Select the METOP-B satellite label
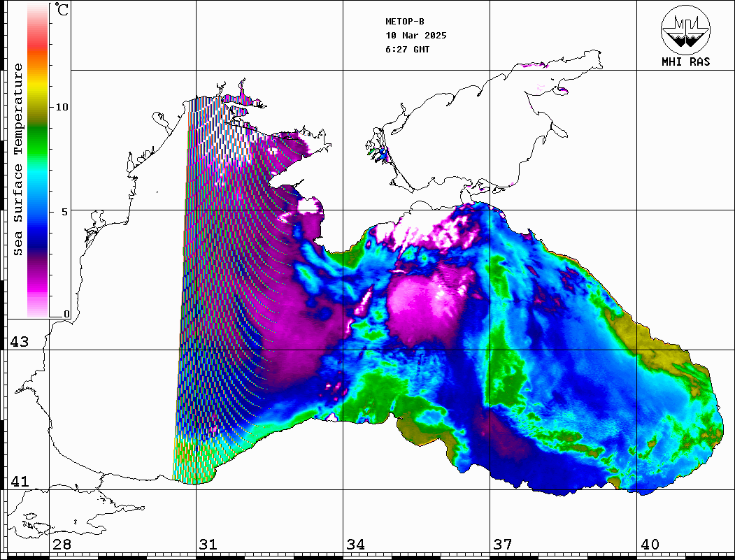The height and width of the screenshot is (560, 735). click(x=405, y=22)
